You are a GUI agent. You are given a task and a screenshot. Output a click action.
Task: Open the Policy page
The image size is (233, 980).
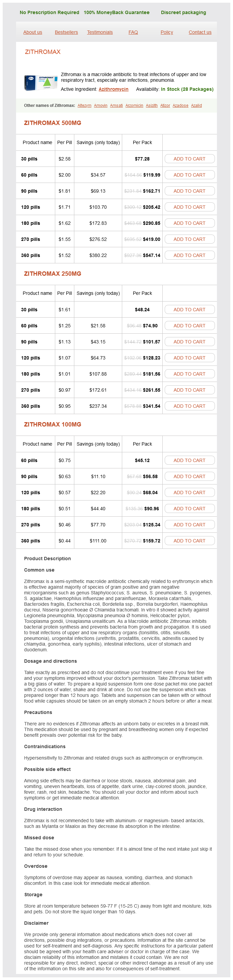coord(166,32)
